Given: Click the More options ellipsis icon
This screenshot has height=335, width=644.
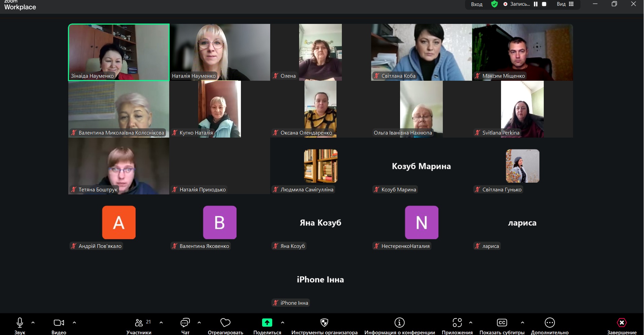Looking at the screenshot, I should (x=549, y=323).
